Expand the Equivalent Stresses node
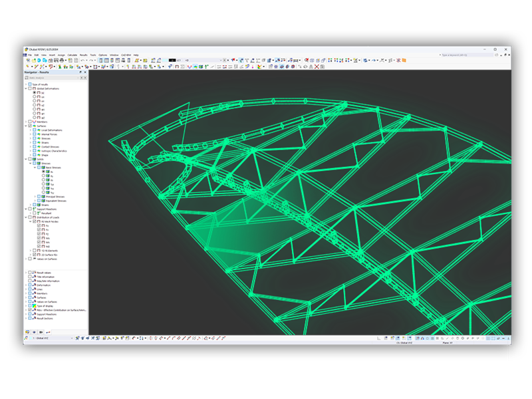The width and height of the screenshot is (532, 399). click(x=35, y=201)
